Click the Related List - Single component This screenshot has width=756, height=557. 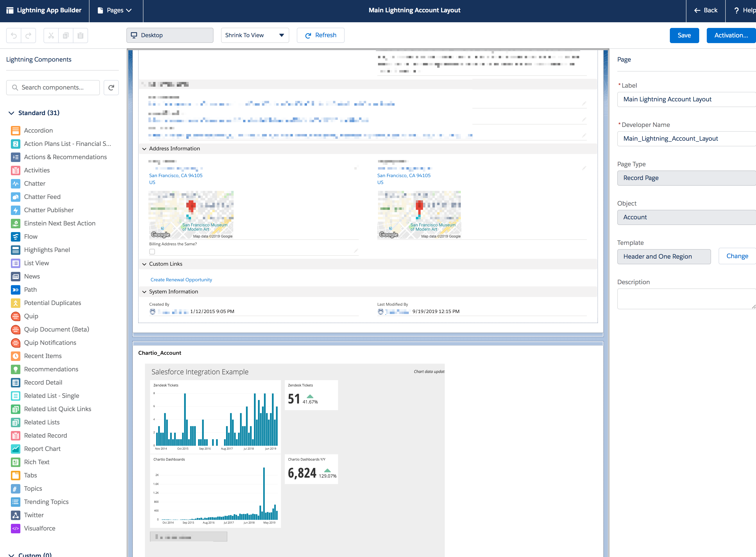pyautogui.click(x=52, y=396)
